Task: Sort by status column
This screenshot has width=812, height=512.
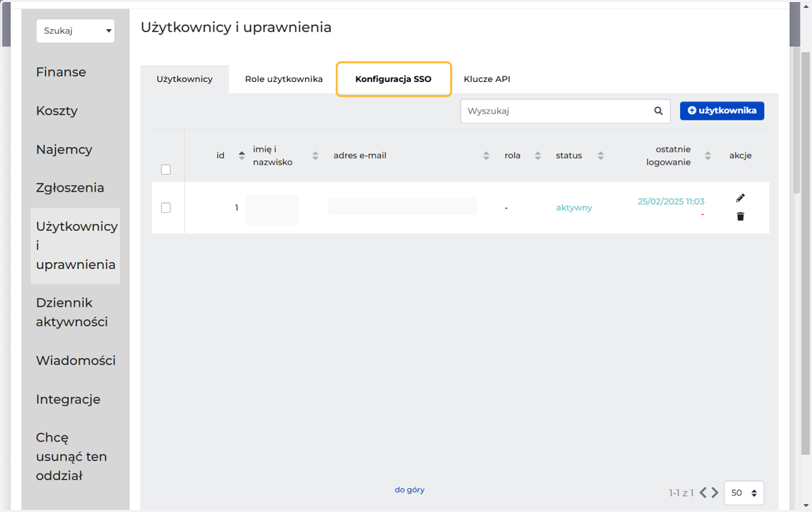Action: tap(601, 156)
